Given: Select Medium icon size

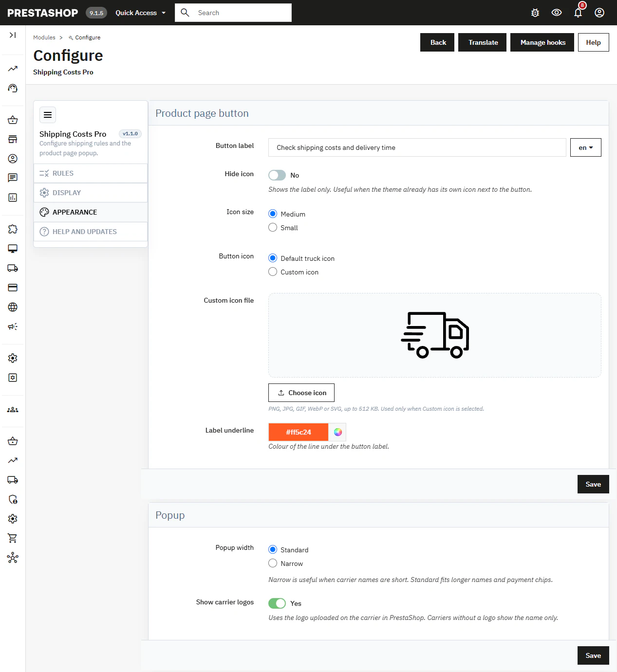Looking at the screenshot, I should (x=273, y=214).
